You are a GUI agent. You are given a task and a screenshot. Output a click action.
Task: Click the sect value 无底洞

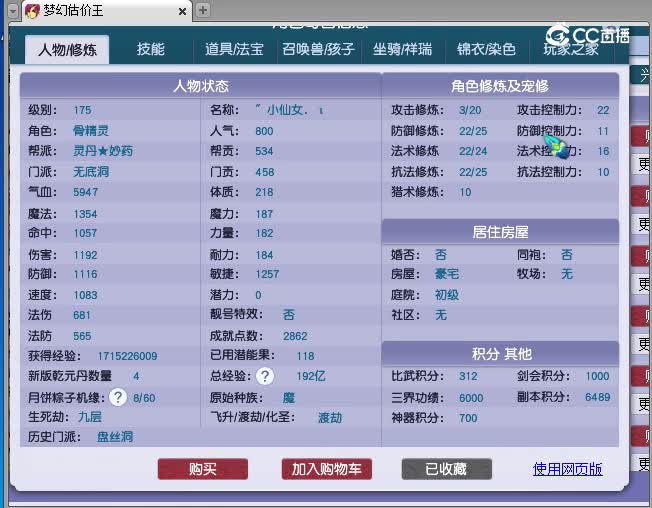(91, 171)
